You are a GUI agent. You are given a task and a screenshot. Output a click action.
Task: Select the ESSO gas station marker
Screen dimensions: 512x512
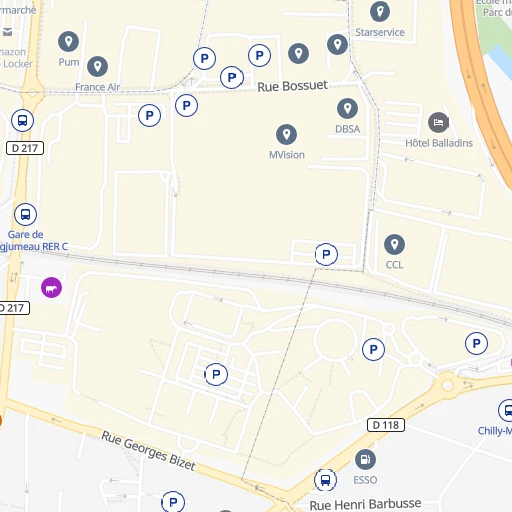(x=365, y=459)
